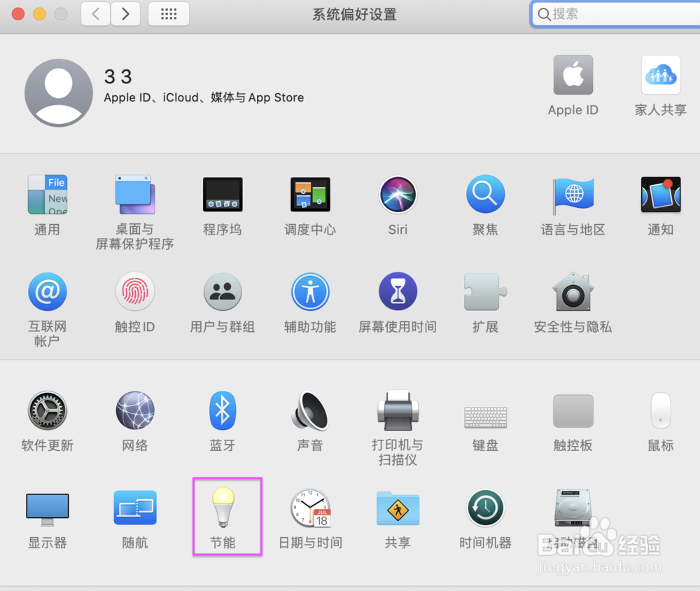The height and width of the screenshot is (591, 700).
Task: Open 显示器 (Displays) settings
Action: [x=47, y=509]
